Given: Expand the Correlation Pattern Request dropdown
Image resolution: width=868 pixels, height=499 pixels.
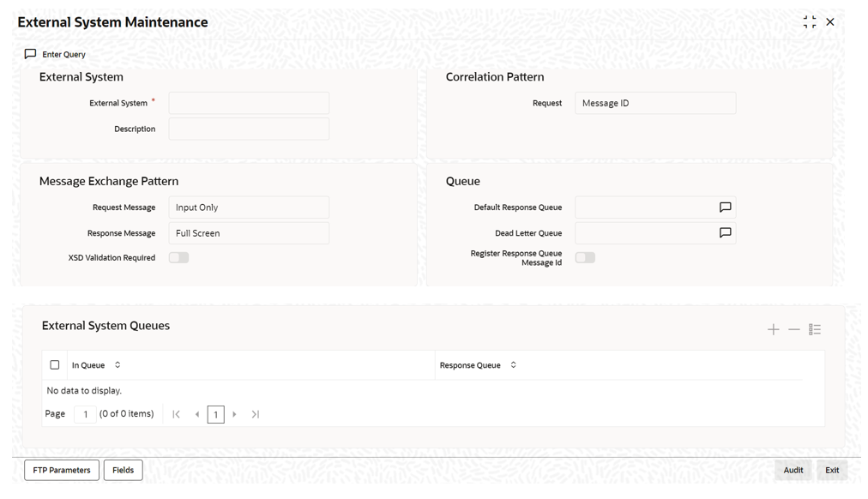Looking at the screenshot, I should coord(655,104).
